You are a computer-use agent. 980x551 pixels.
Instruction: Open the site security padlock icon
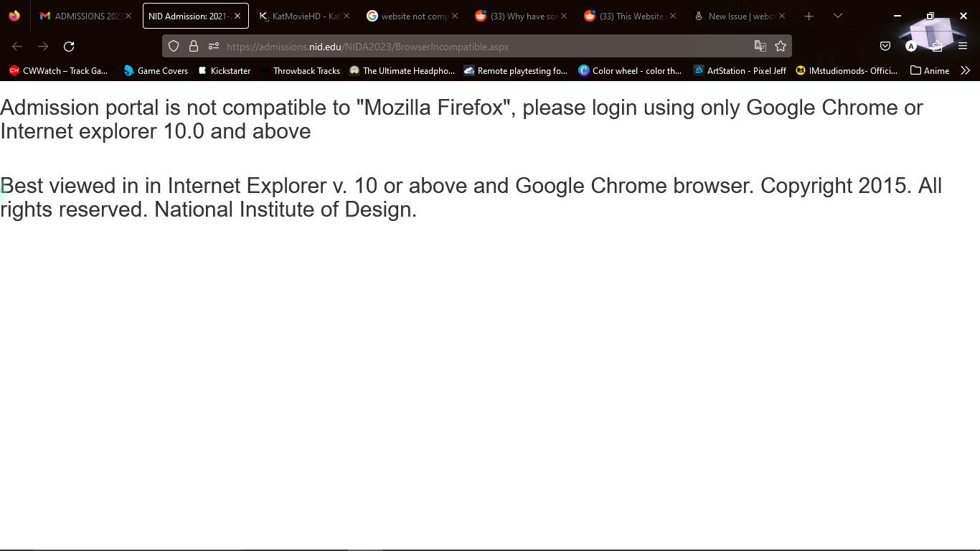coord(193,47)
